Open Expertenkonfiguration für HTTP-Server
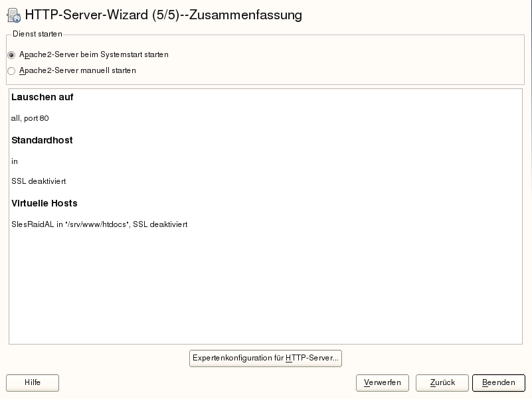The image size is (532, 399). click(266, 359)
